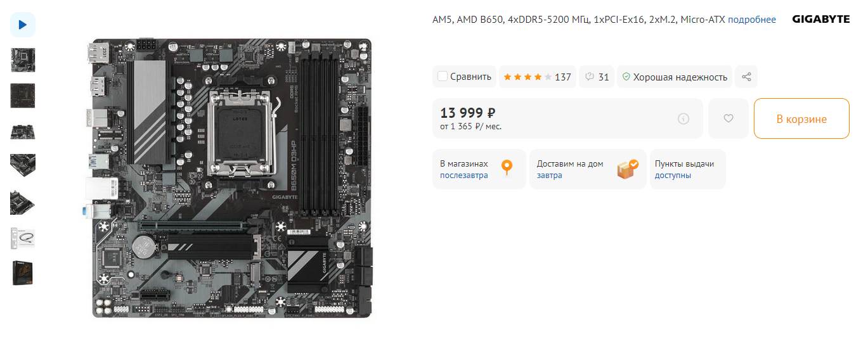Select the second motherboard thumbnail
The height and width of the screenshot is (351, 868).
pyautogui.click(x=23, y=96)
